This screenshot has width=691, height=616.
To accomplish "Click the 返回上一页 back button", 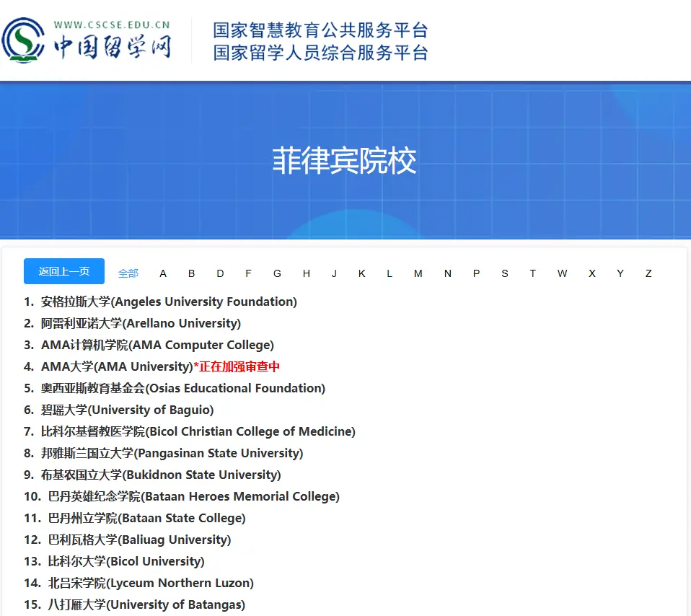I will coord(64,271).
